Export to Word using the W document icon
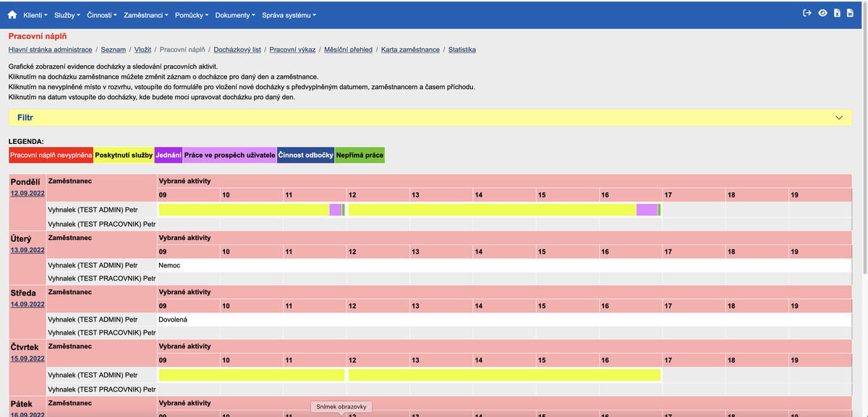Image resolution: width=868 pixels, height=417 pixels. (x=851, y=12)
